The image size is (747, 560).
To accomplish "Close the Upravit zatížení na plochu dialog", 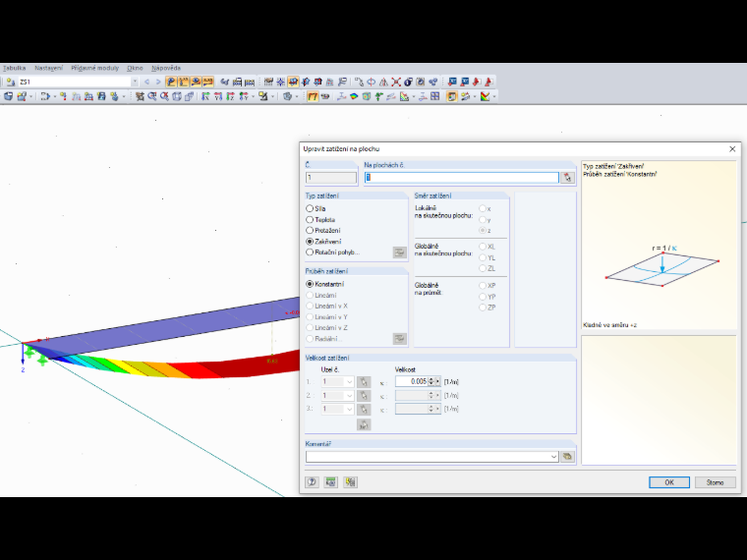I will 732,149.
